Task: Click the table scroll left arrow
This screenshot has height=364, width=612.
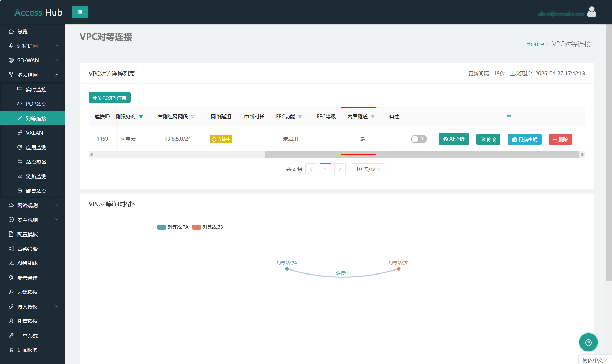Action: pyautogui.click(x=92, y=154)
